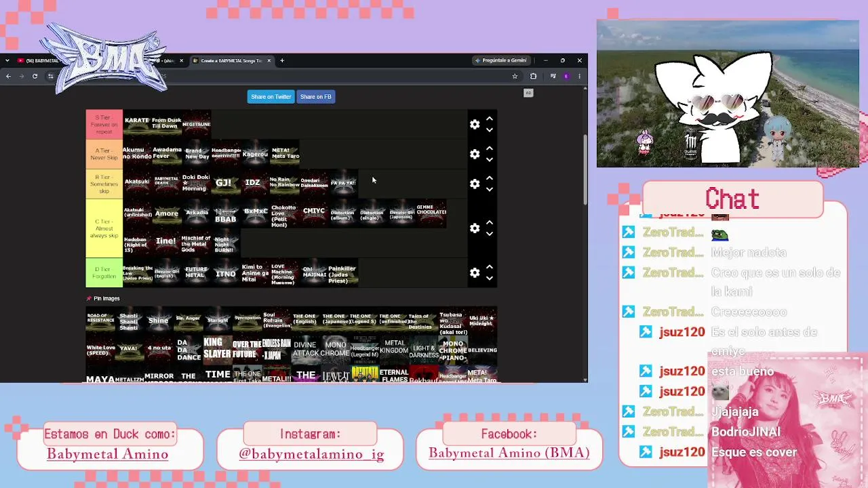This screenshot has width=868, height=488.
Task: Open settings gear for D Tier row
Action: pos(475,272)
